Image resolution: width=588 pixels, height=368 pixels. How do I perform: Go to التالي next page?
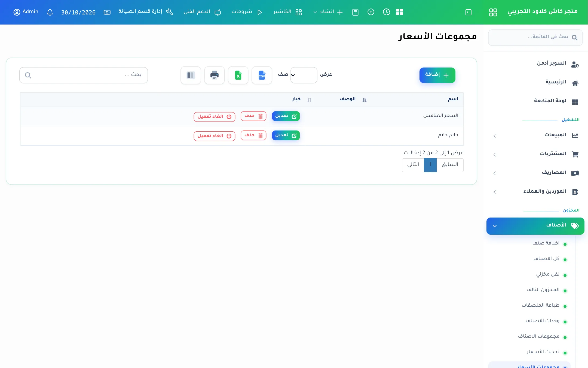click(413, 165)
